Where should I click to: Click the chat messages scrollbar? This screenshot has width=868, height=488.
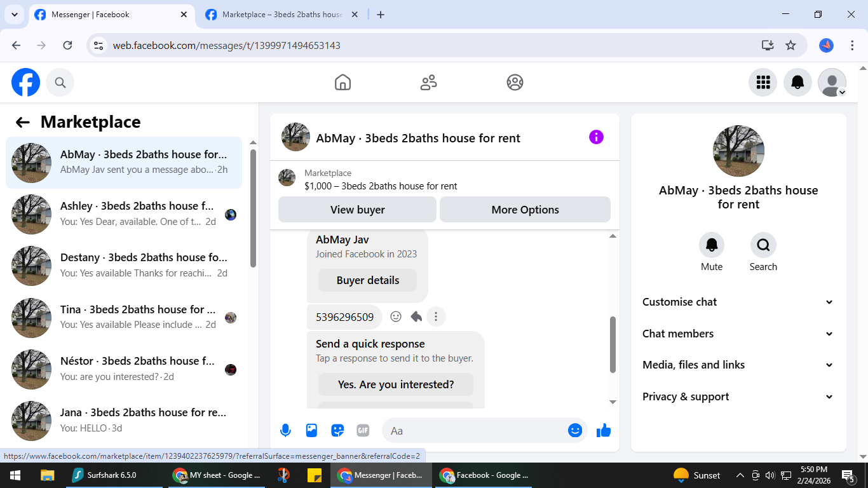(613, 344)
